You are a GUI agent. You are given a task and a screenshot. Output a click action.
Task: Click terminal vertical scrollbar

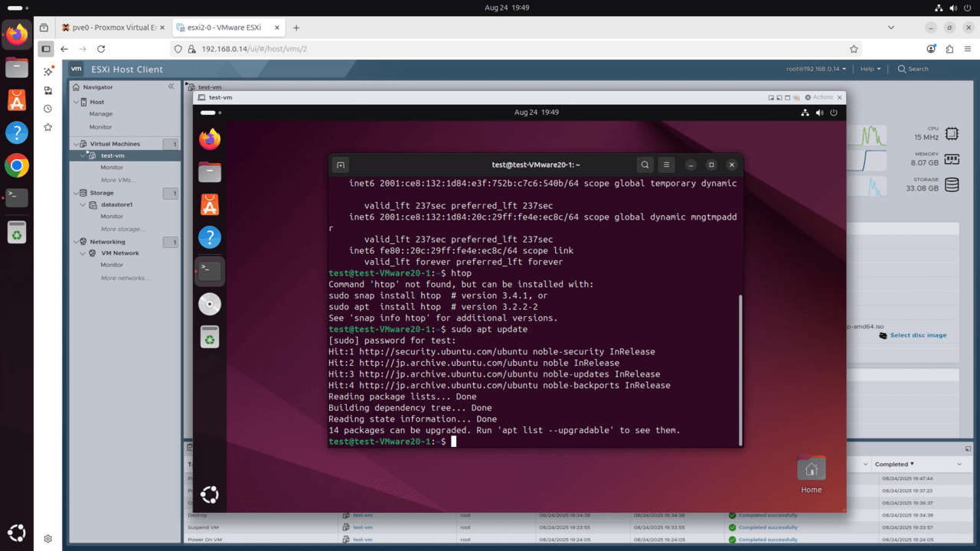pos(740,370)
